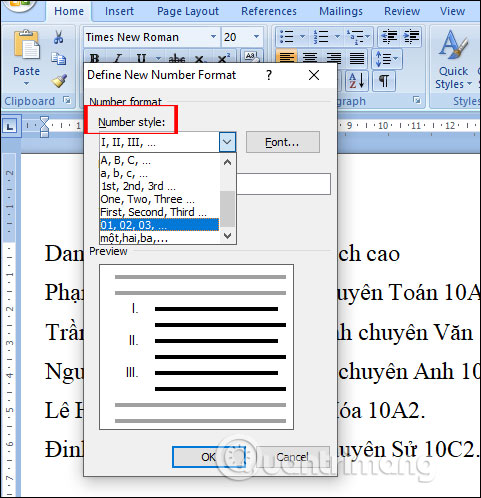This screenshot has height=498, width=481.
Task: Click the first line indent ruler marker
Action: coord(44,121)
